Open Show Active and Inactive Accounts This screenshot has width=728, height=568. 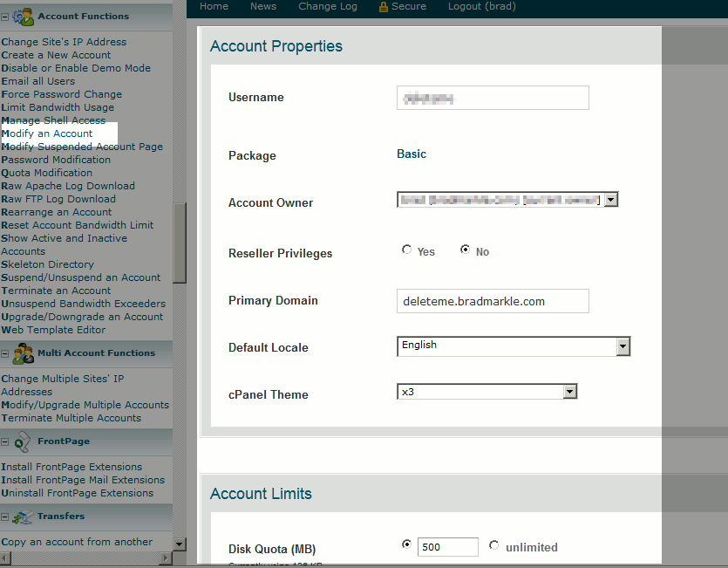[64, 244]
